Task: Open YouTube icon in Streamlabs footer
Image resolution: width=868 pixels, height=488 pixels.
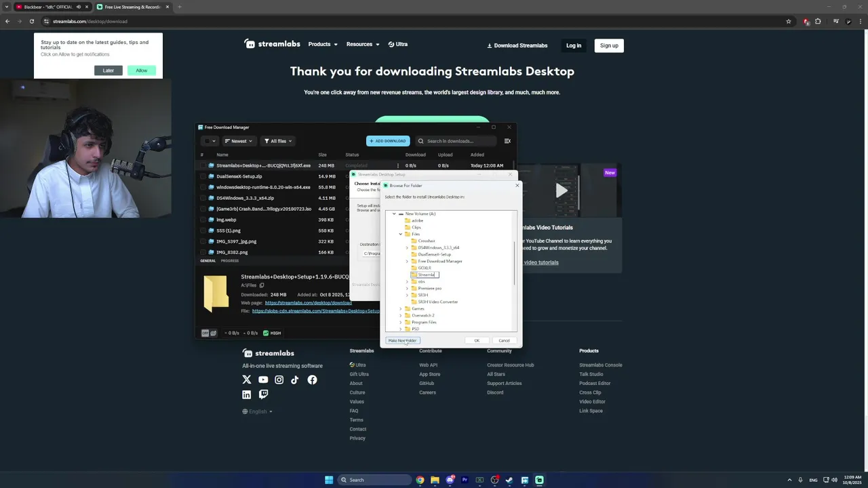Action: click(x=263, y=380)
